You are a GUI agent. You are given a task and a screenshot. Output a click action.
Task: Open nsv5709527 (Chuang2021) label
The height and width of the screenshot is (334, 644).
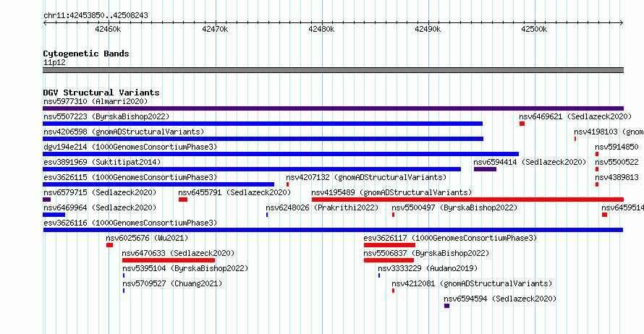(172, 283)
